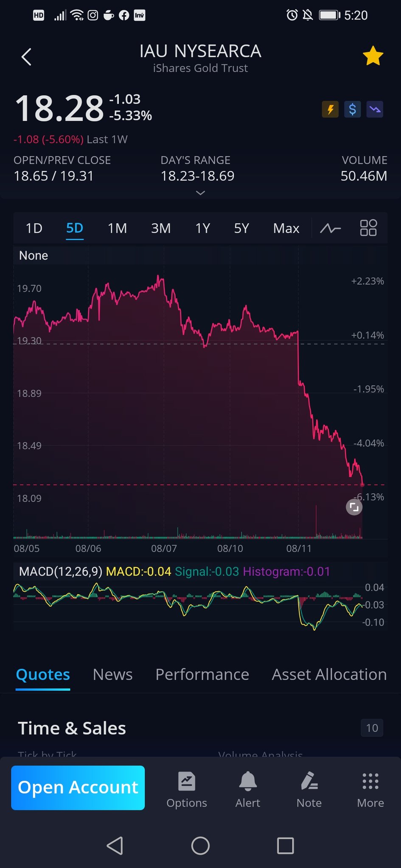
Task: Open the More menu dots
Action: coord(370,790)
